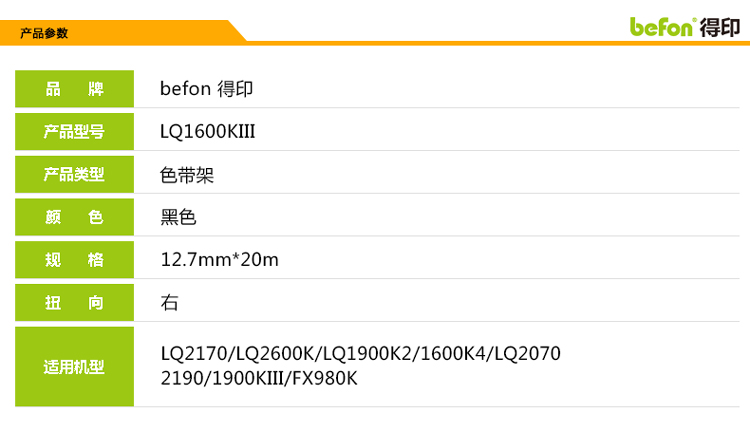Click the 扭向 green label cell
Image resolution: width=750 pixels, height=440 pixels.
[x=75, y=303]
